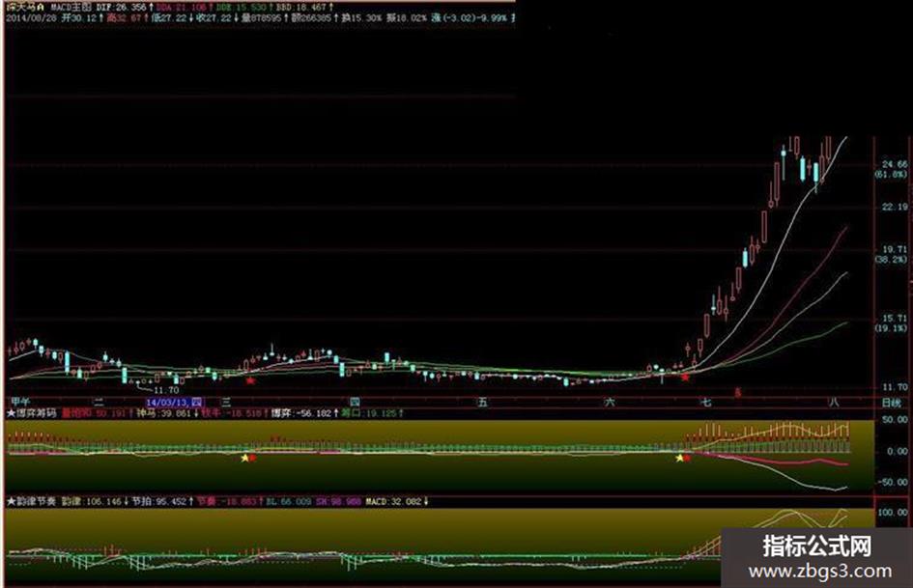Click second red star signal below July candles
Image resolution: width=913 pixels, height=588 pixels.
click(x=685, y=378)
